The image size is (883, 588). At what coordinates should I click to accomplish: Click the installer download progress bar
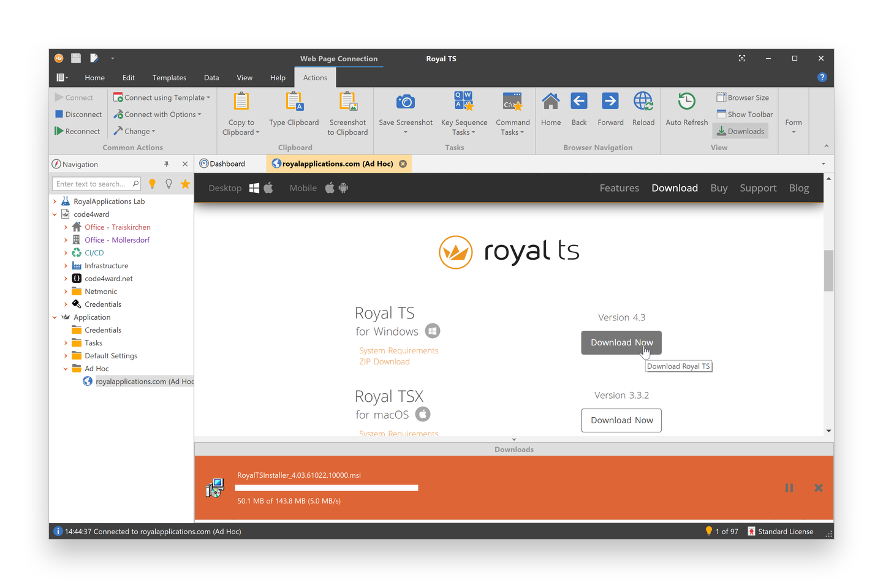coord(326,488)
